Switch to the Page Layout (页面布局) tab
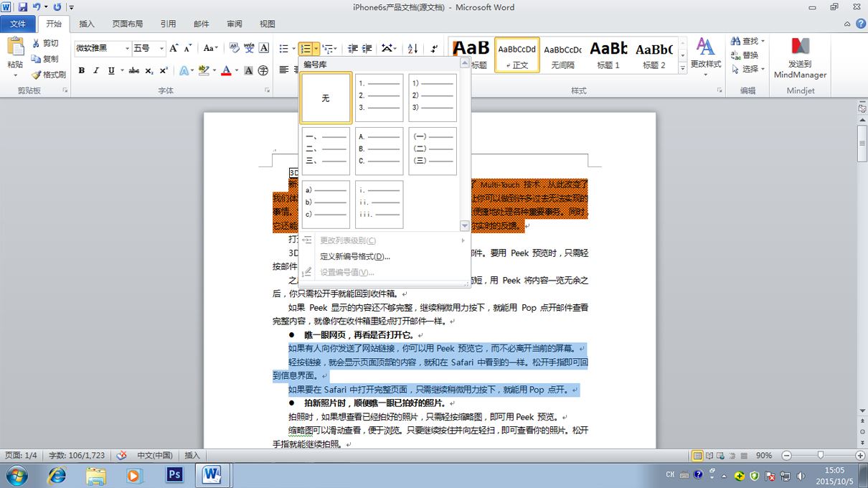The image size is (868, 488). (x=128, y=24)
